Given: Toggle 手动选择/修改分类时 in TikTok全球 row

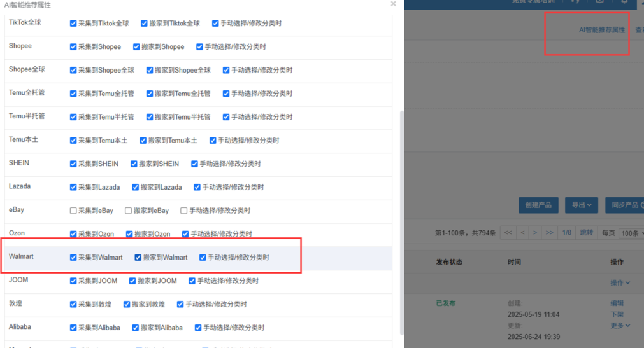Looking at the screenshot, I should click(x=215, y=24).
